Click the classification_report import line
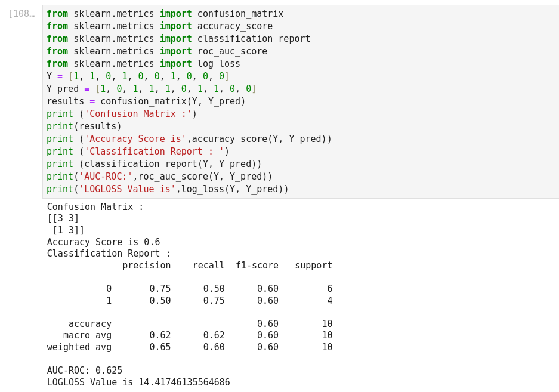The image size is (559, 392). point(178,39)
